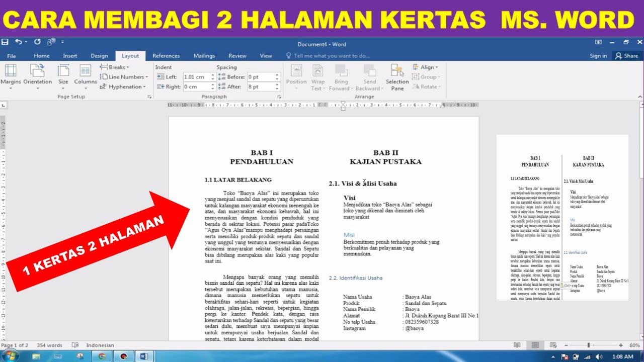Click the vertical scrollbar of the document
The image size is (644, 362).
640,221
